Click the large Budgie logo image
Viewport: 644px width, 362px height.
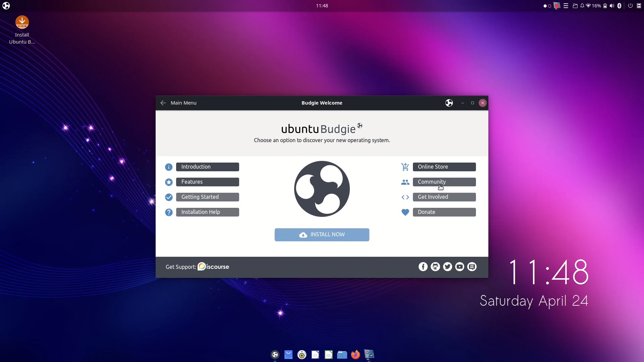point(322,189)
